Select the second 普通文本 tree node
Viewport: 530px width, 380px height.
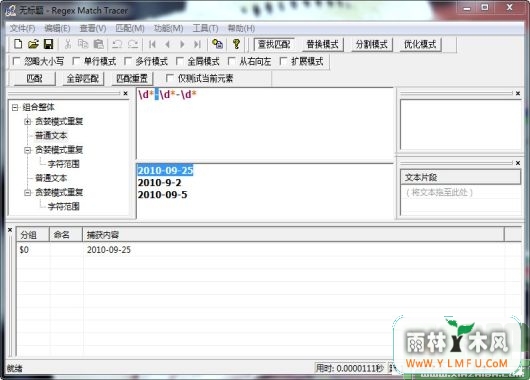51,178
